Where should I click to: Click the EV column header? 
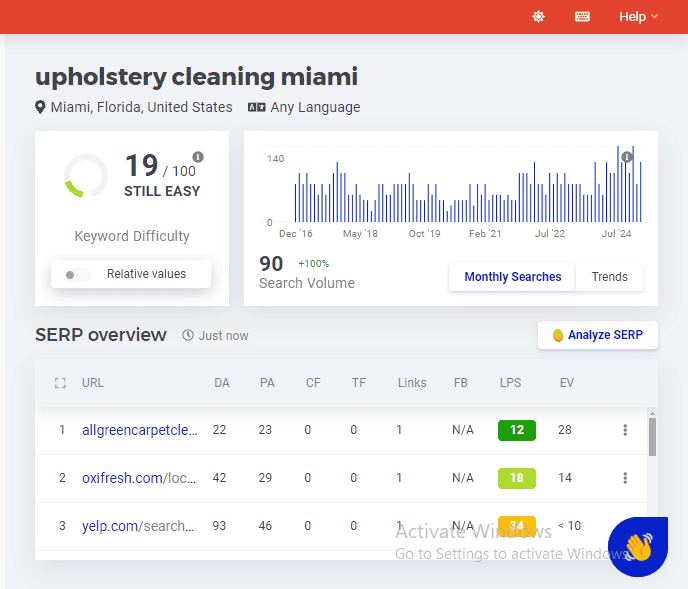coord(566,383)
